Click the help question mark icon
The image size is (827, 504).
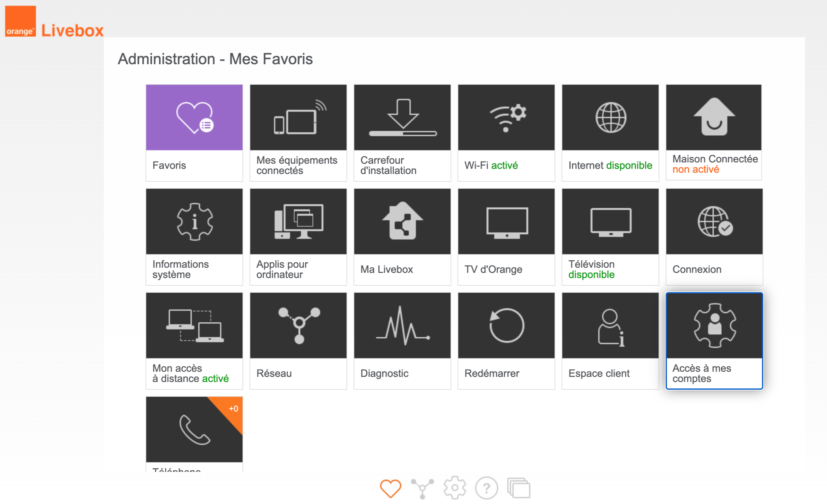[x=486, y=488]
